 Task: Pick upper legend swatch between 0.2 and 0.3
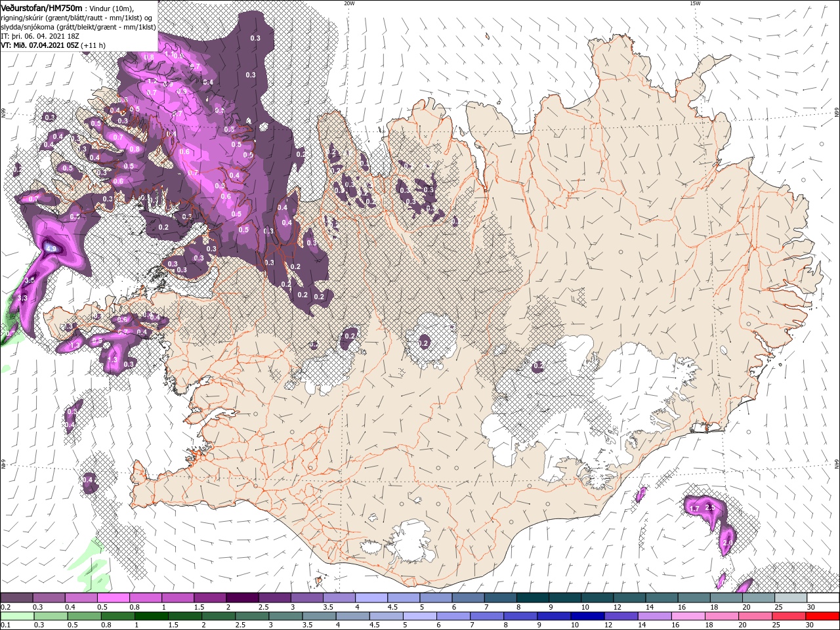(17, 598)
